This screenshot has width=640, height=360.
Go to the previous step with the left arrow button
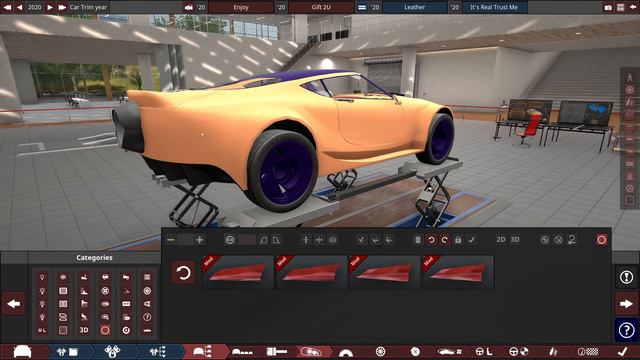point(13,304)
